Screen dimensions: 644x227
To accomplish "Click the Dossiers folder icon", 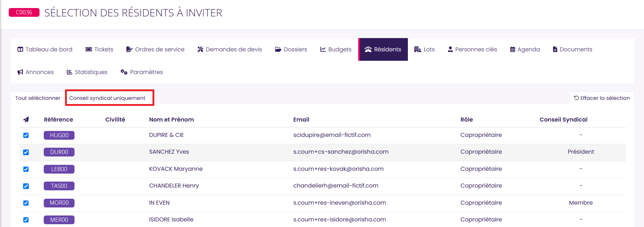I will 278,50.
